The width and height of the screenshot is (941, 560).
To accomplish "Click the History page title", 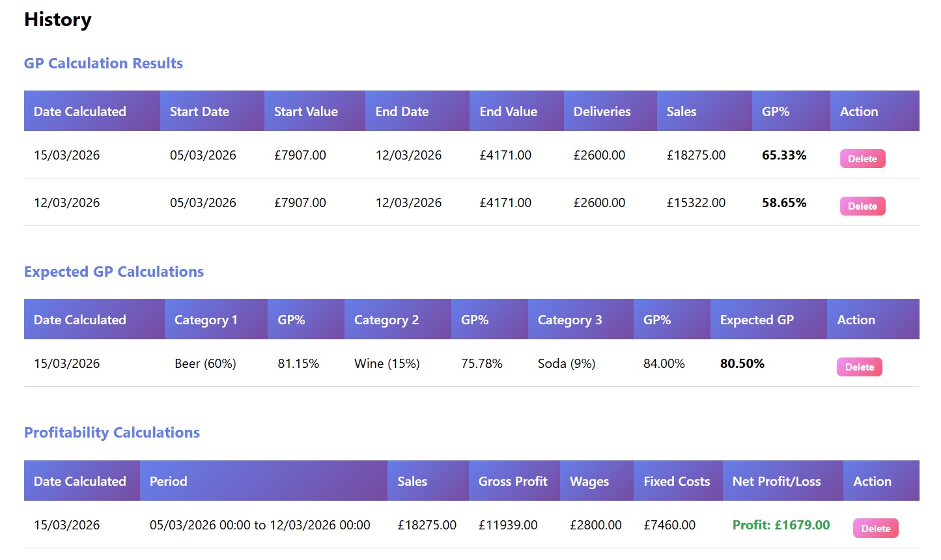I will tap(58, 20).
